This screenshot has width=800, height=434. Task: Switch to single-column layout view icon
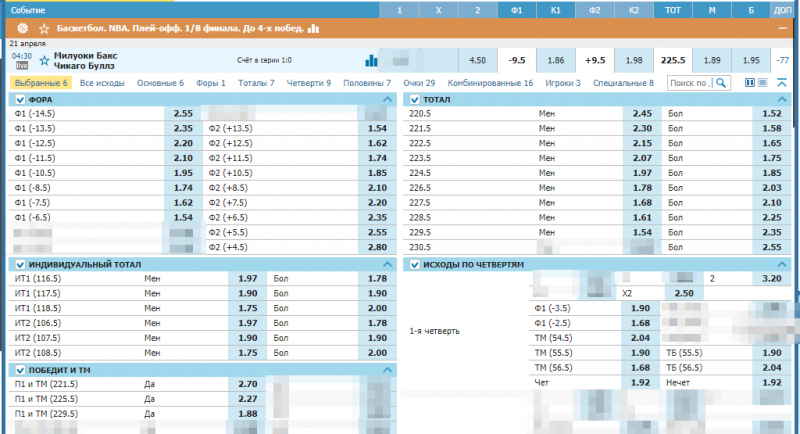click(763, 83)
